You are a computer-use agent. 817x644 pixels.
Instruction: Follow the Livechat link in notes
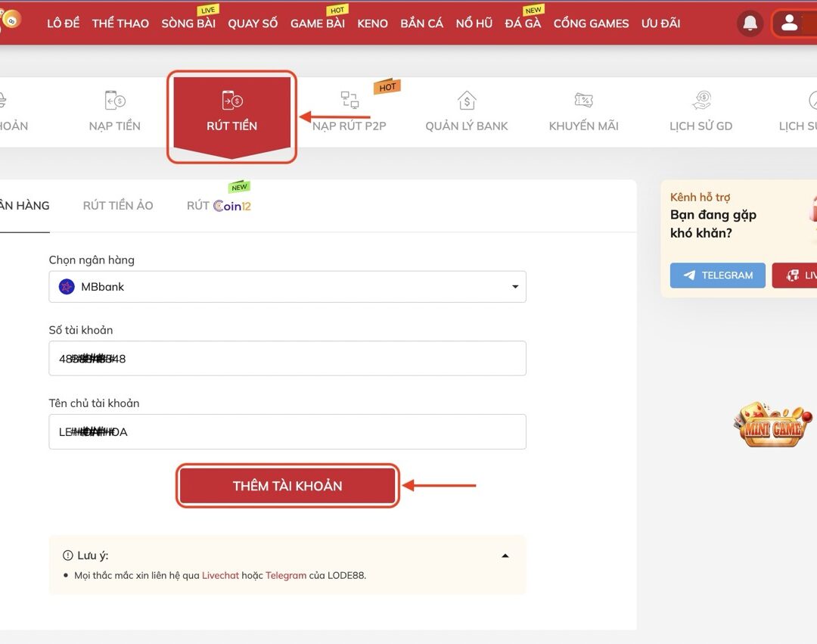pyautogui.click(x=220, y=575)
